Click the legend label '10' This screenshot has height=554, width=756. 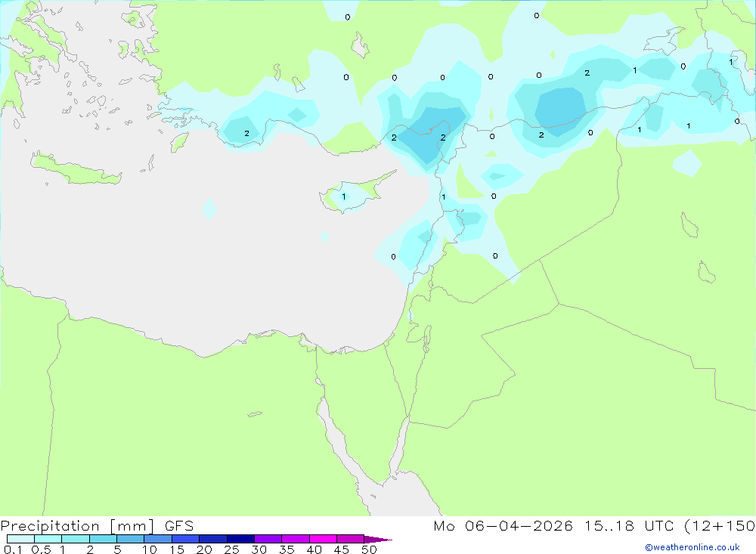(150, 549)
